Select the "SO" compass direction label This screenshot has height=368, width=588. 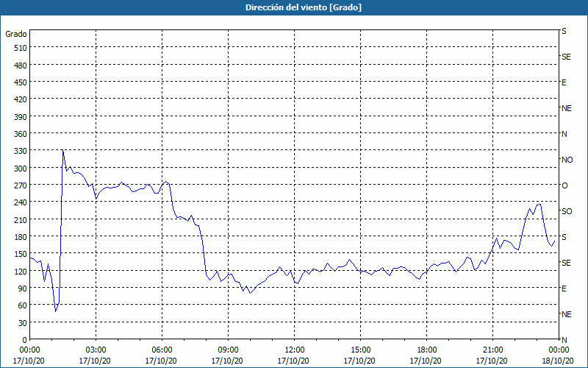coord(567,211)
